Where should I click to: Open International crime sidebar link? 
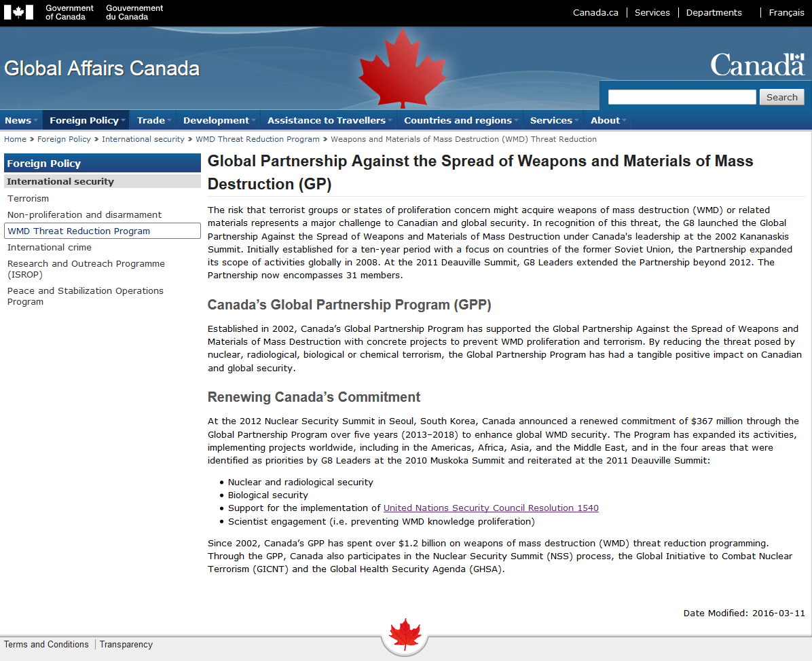49,248
